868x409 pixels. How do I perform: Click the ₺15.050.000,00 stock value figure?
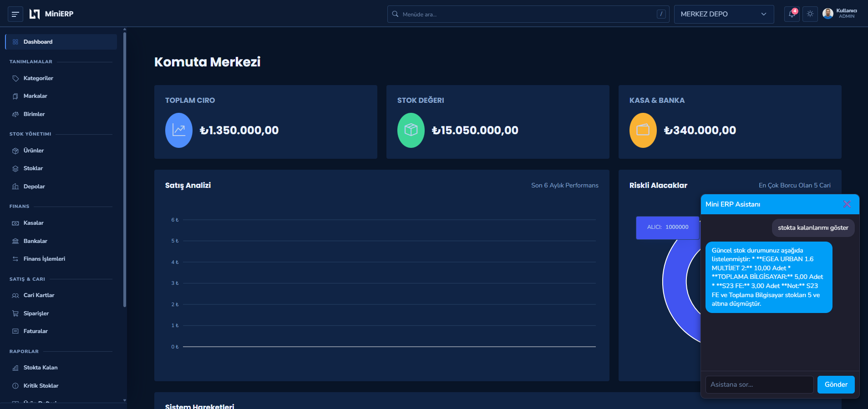pyautogui.click(x=475, y=131)
